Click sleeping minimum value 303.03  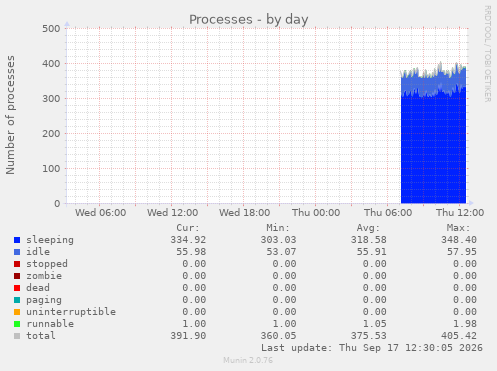[x=278, y=240]
